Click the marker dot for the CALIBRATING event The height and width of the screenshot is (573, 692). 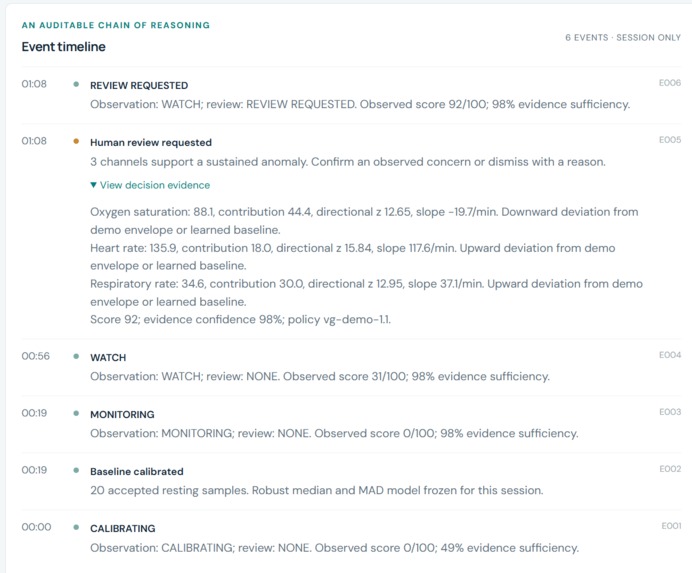(76, 527)
